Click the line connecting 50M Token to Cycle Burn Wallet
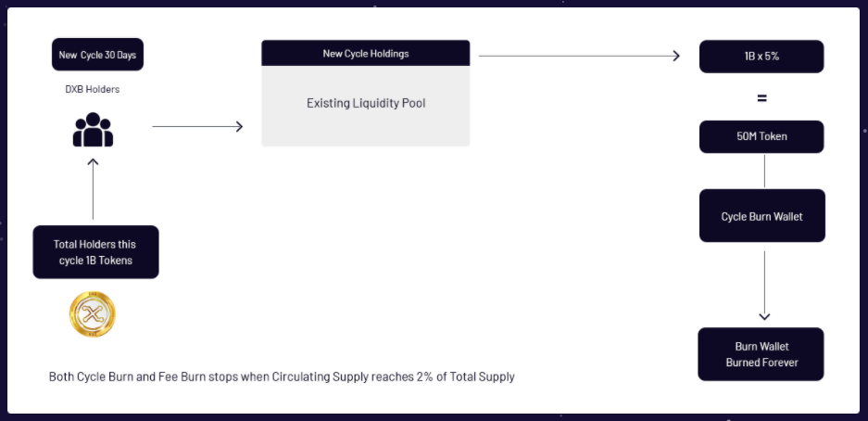 (x=764, y=172)
